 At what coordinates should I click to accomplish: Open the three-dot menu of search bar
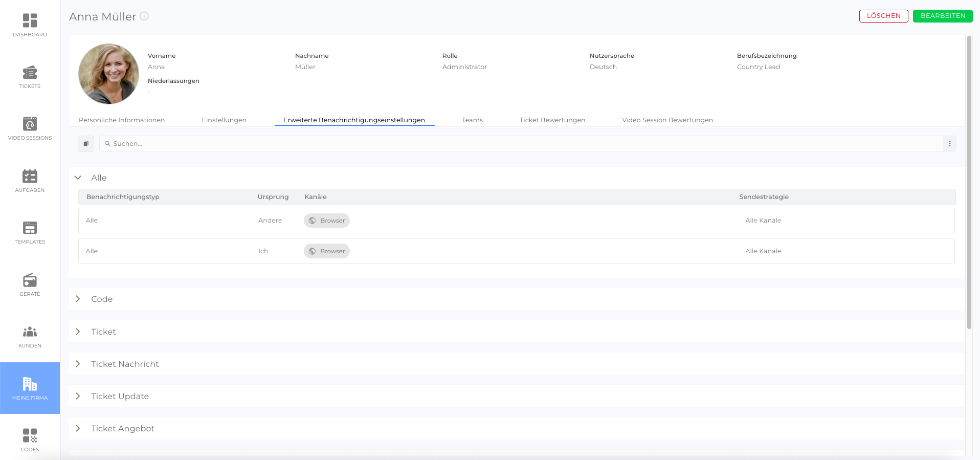(949, 144)
